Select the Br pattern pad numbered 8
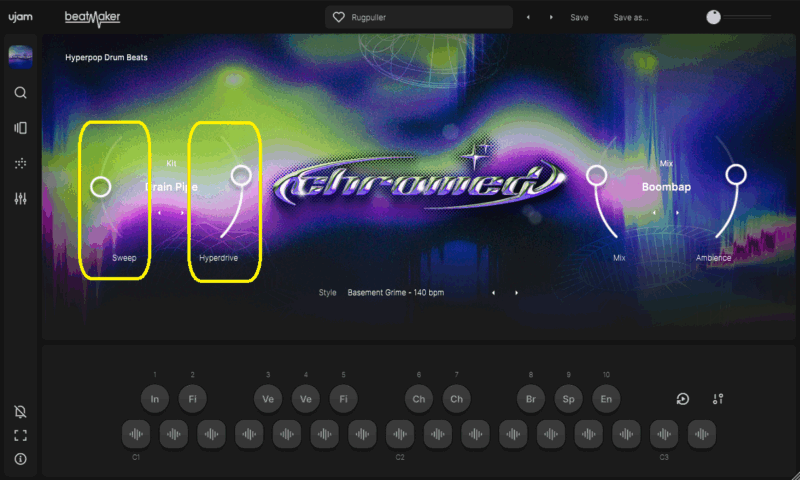Screen dimensions: 800x480 click(x=531, y=399)
